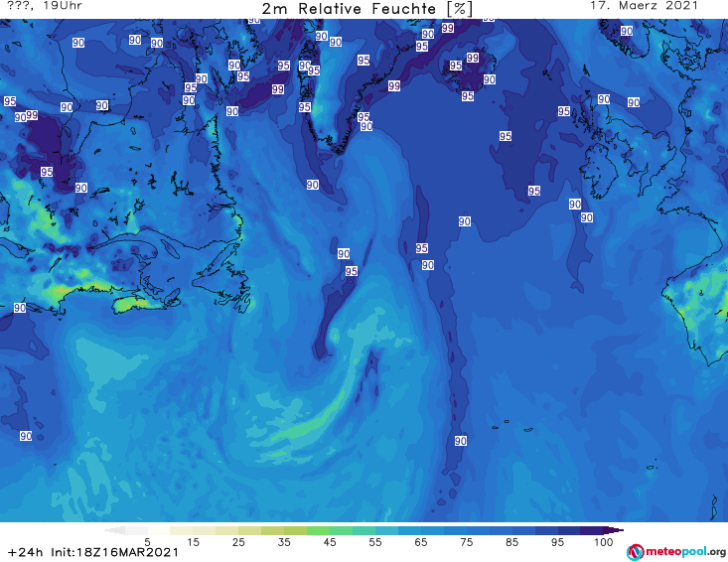728x562 pixels.
Task: Click the '65' label on the color scale
Action: 421,542
